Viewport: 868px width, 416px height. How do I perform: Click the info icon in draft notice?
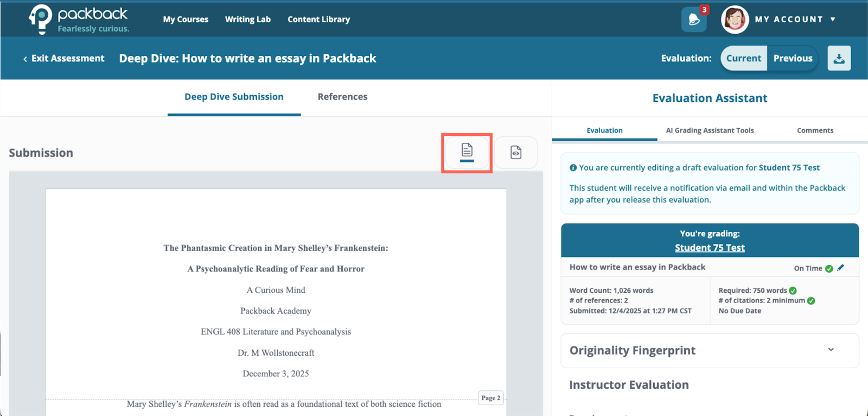click(573, 168)
